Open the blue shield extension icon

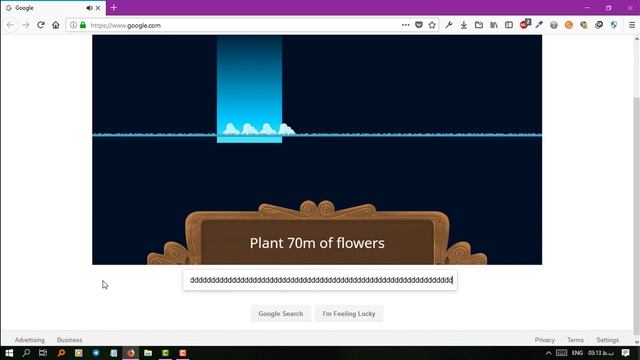614,25
